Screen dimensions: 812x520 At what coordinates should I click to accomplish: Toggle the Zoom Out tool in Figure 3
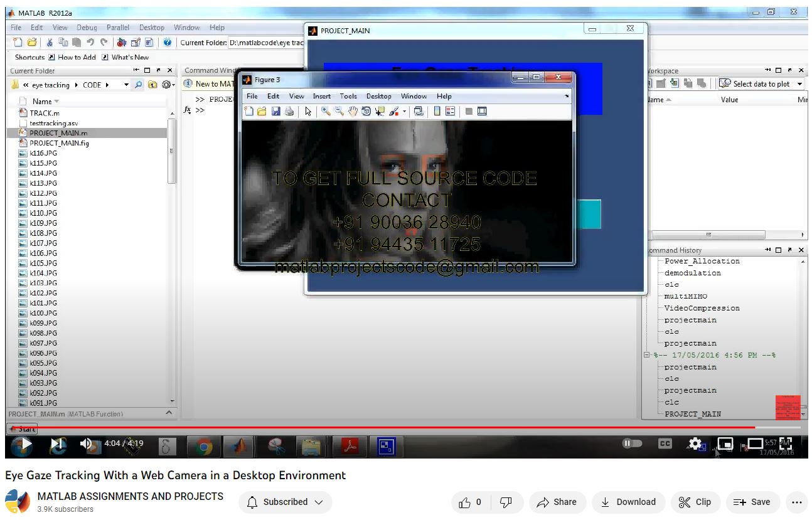pyautogui.click(x=339, y=112)
